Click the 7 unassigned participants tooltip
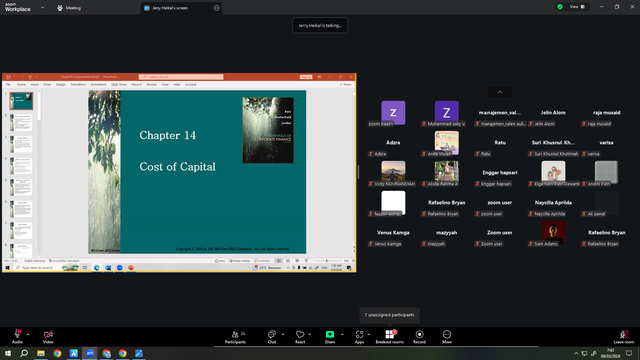The height and width of the screenshot is (360, 640). tap(389, 315)
